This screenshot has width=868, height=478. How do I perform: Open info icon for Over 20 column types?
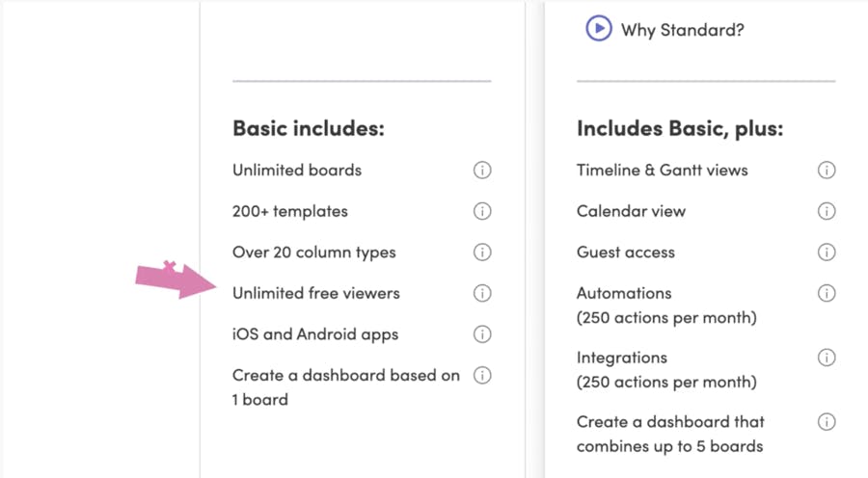(x=482, y=252)
